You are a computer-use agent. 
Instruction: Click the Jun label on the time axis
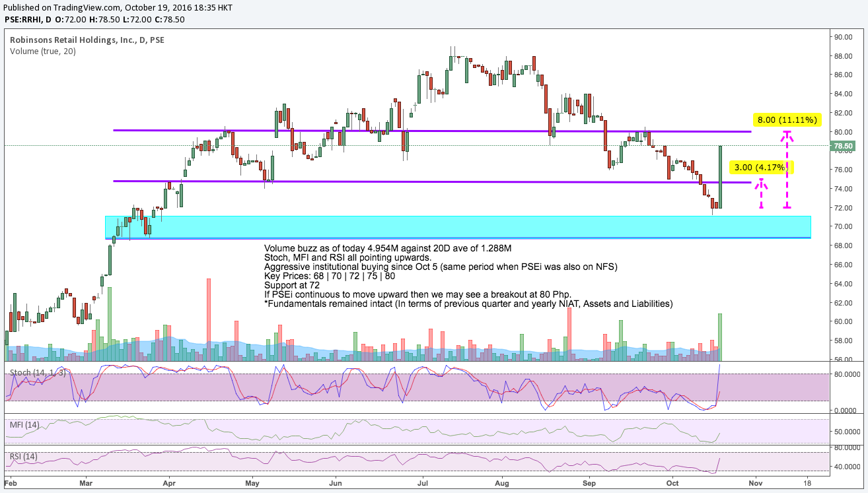tap(334, 482)
